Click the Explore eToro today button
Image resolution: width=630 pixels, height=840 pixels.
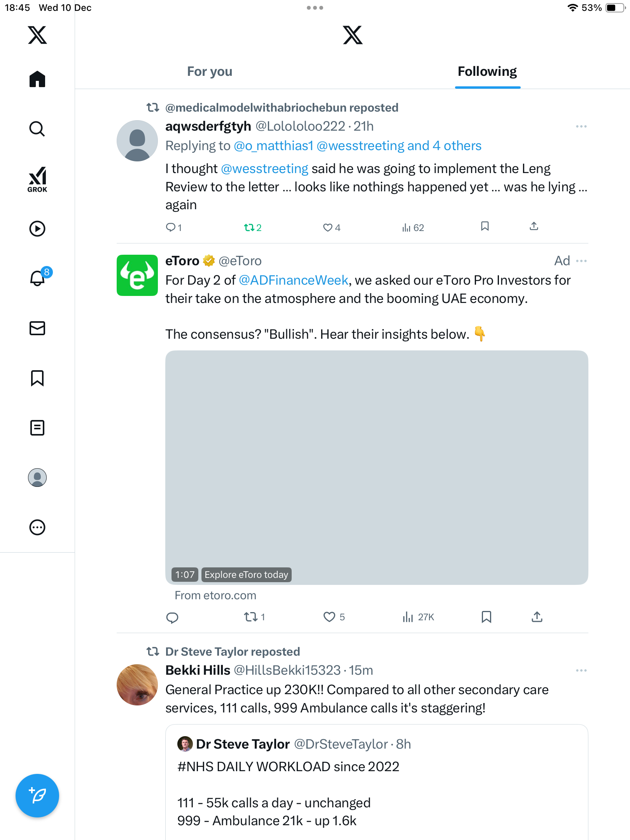coord(246,575)
